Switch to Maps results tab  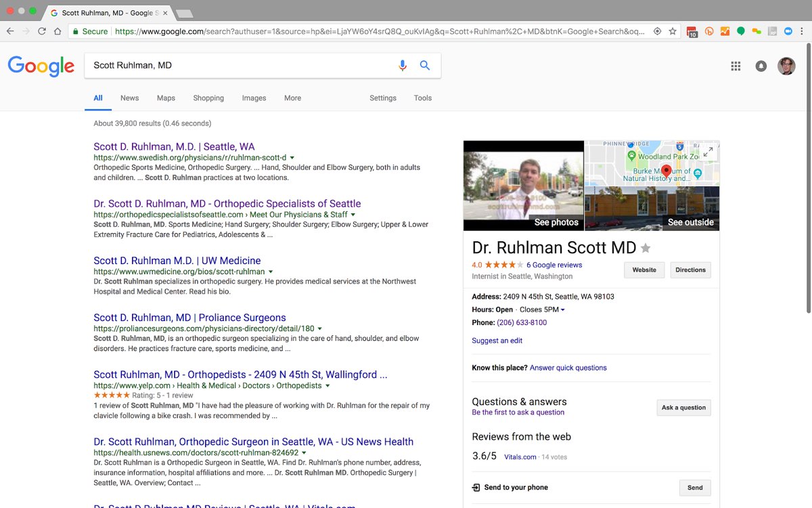166,98
